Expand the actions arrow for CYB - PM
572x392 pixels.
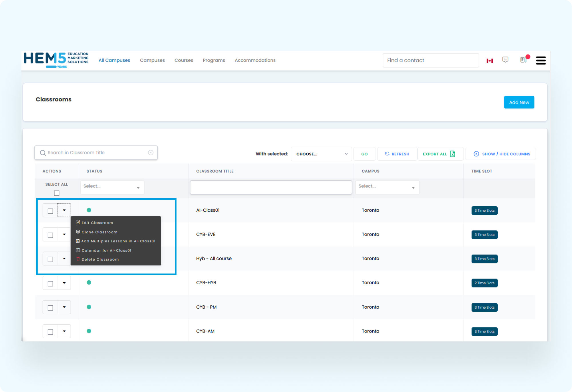64,307
